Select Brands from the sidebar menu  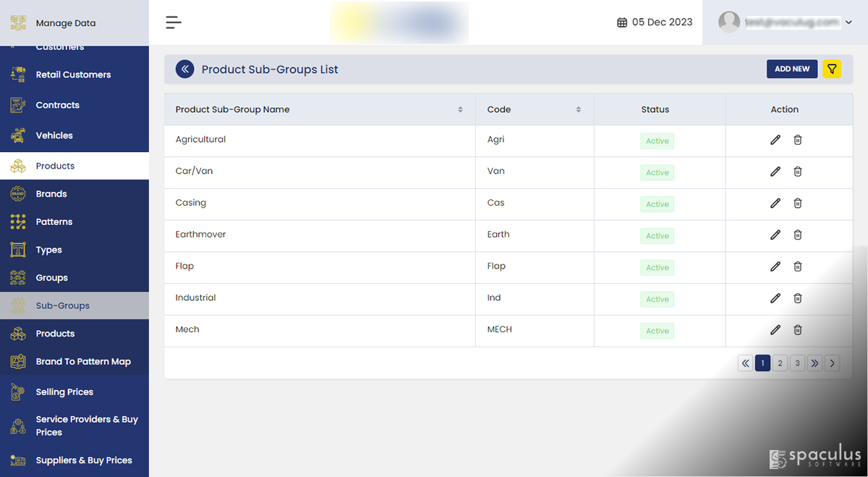click(x=51, y=194)
